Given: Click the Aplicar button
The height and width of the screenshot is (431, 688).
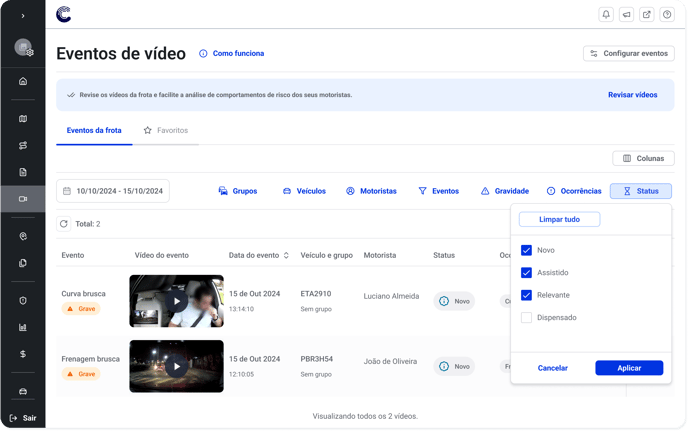Looking at the screenshot, I should (628, 368).
